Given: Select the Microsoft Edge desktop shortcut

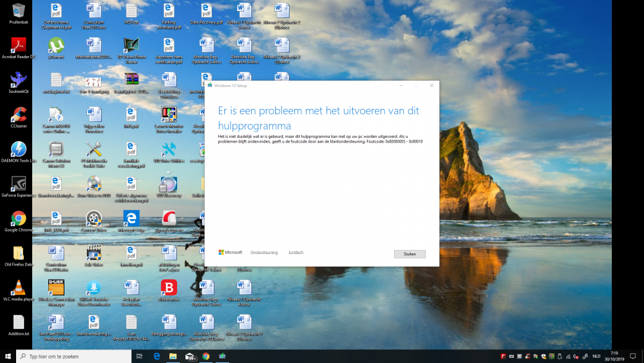Looking at the screenshot, I should (x=131, y=221).
